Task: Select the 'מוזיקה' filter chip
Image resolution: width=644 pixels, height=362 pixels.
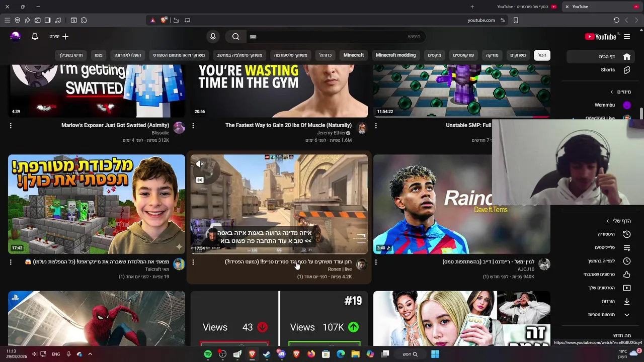Action: pos(492,55)
